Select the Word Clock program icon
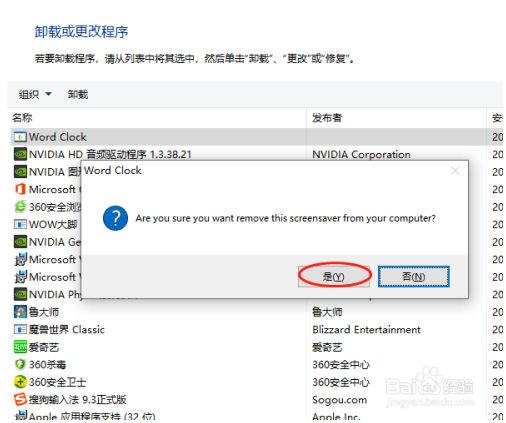The image size is (506, 423). 20,137
